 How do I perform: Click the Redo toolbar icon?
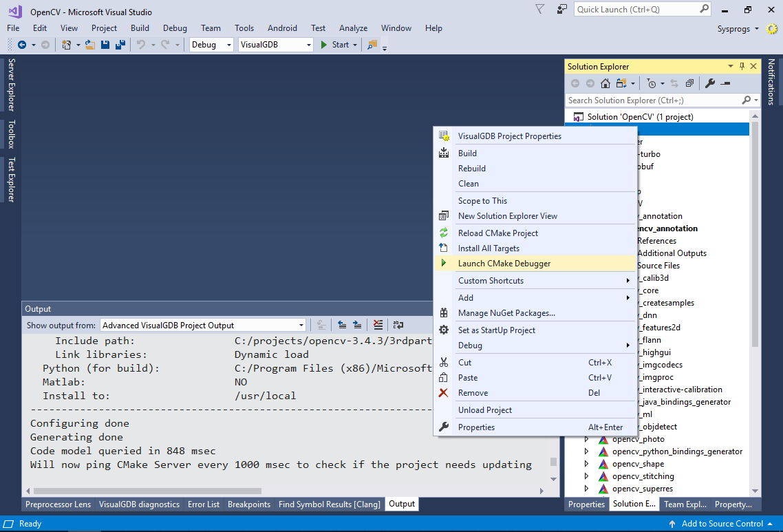pyautogui.click(x=165, y=45)
